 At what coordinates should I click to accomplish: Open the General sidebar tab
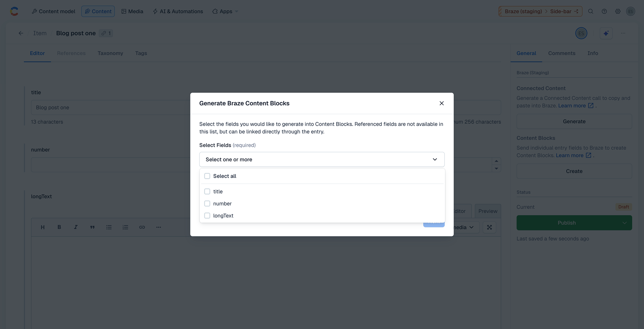click(x=526, y=53)
